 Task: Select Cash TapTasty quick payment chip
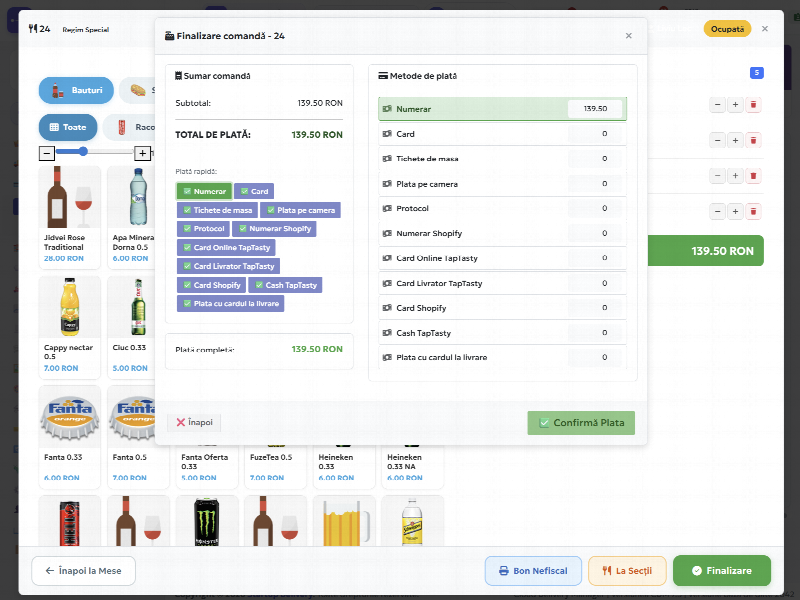tap(286, 285)
